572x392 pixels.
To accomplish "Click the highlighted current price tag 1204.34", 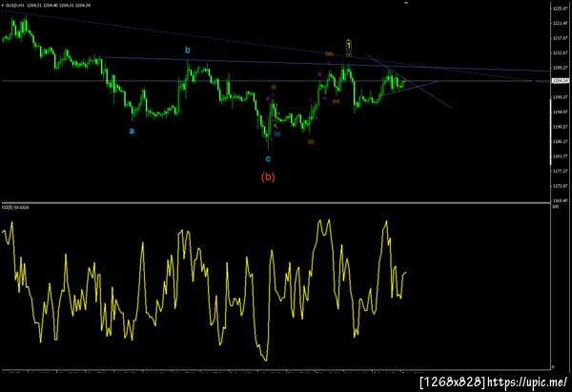I will coord(561,81).
